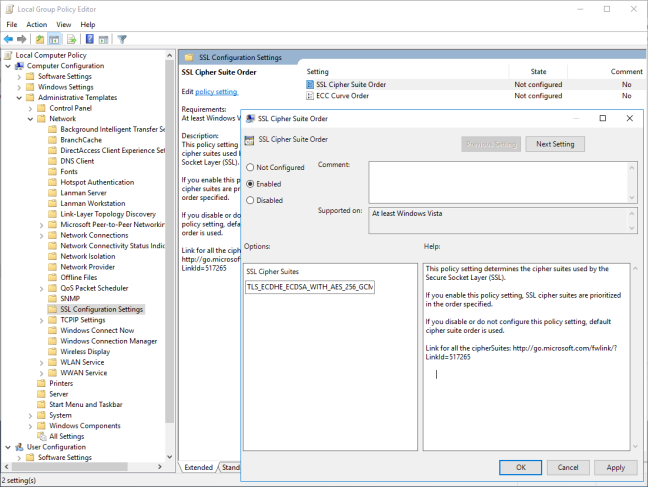The width and height of the screenshot is (648, 487).
Task: Click the Printers folder icon
Action: coord(41,383)
